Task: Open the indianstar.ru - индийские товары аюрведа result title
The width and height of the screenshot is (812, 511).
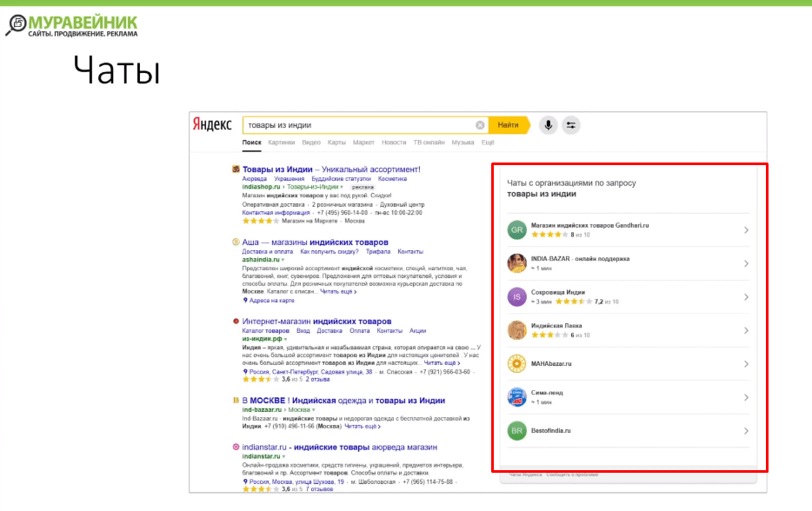Action: [x=340, y=448]
